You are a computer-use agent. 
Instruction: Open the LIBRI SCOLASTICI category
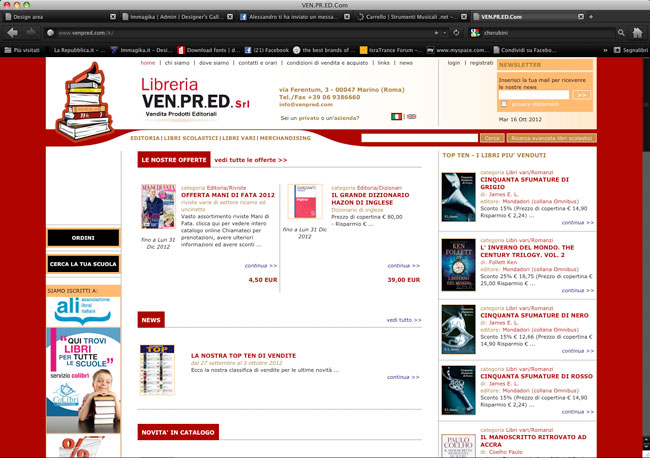(191, 138)
